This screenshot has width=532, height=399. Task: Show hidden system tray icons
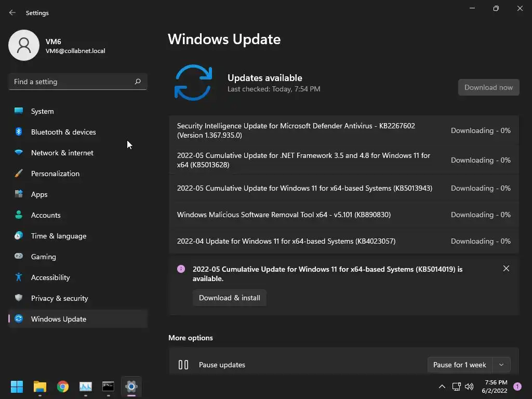pyautogui.click(x=442, y=387)
